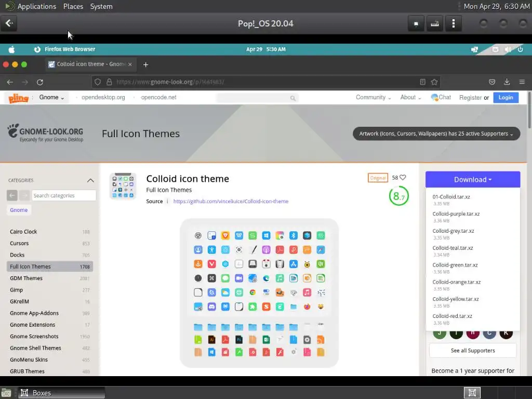Download Colloid-yellow.tar.xz

(455, 299)
